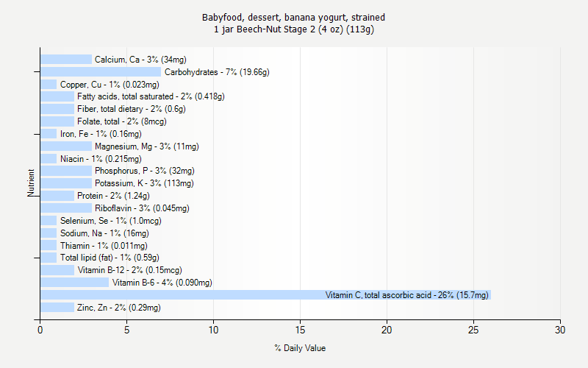Screen dimensions: 588x368
Task: Select the Fatty acids, total saturated label
Action: point(151,96)
